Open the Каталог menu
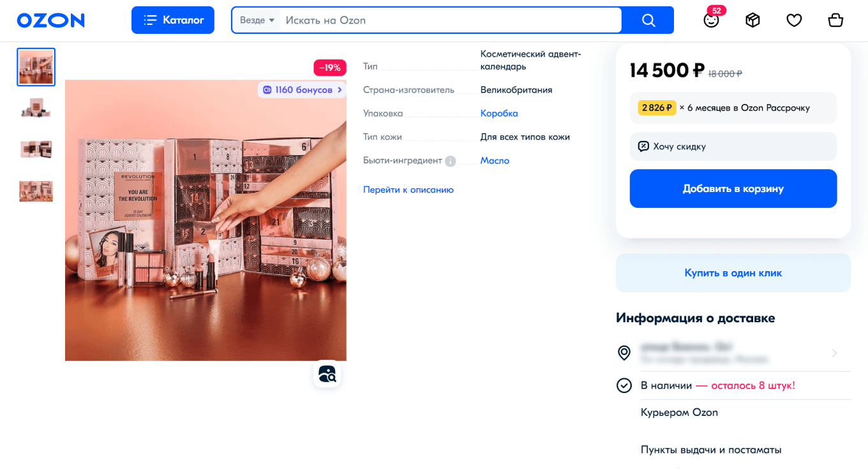The image size is (868, 474). (172, 20)
